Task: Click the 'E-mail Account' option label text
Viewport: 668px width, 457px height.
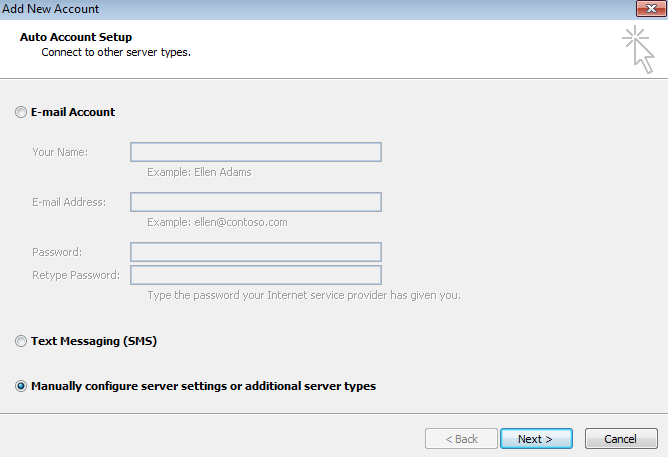Action: [73, 113]
